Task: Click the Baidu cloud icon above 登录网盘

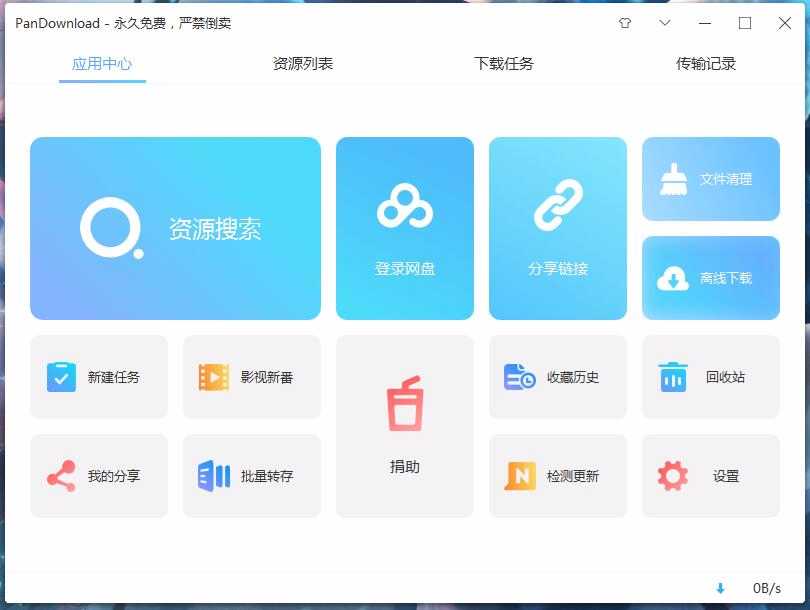Action: (404, 206)
